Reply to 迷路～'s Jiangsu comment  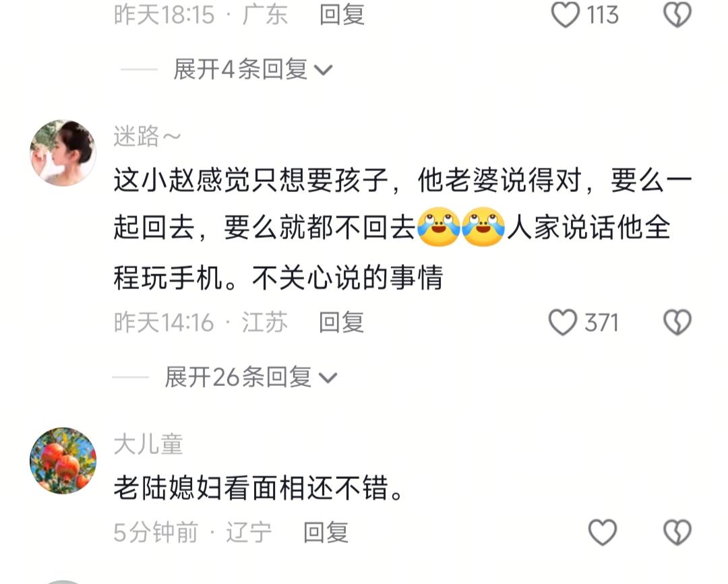pyautogui.click(x=341, y=323)
